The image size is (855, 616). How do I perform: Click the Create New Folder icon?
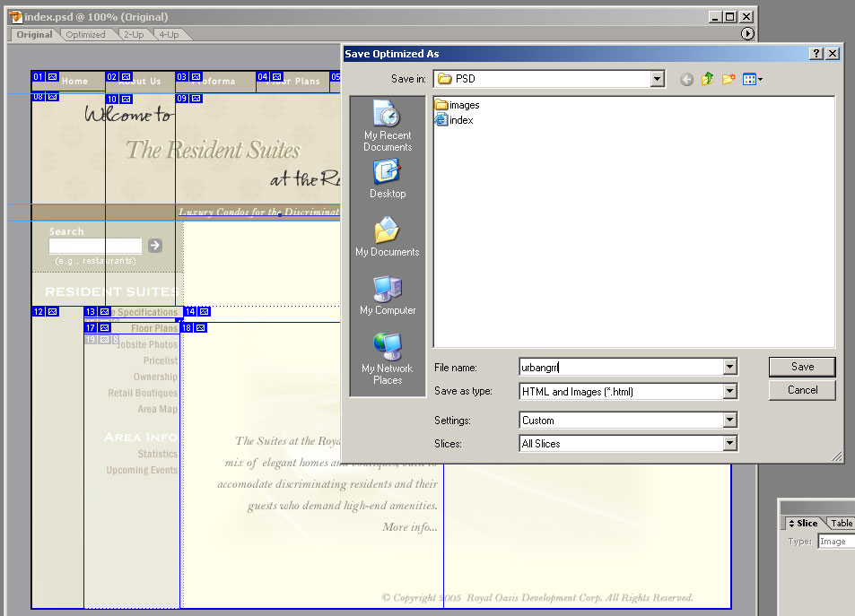[x=728, y=79]
